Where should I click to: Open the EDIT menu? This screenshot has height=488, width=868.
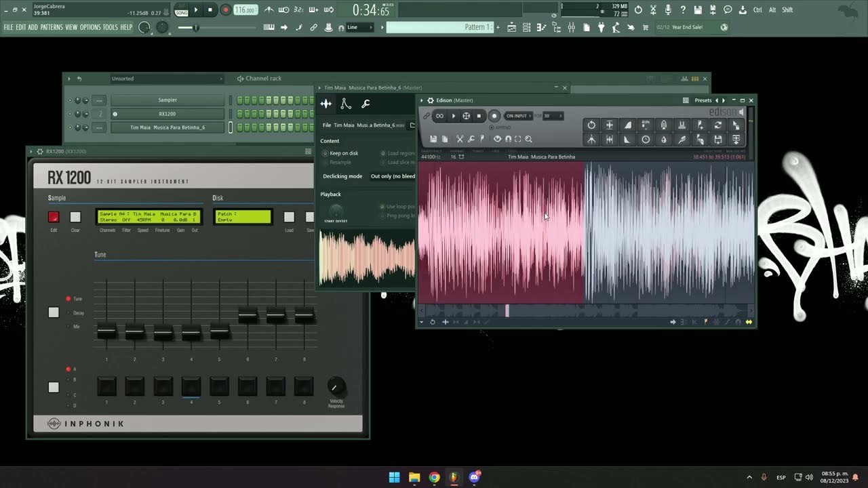[21, 27]
